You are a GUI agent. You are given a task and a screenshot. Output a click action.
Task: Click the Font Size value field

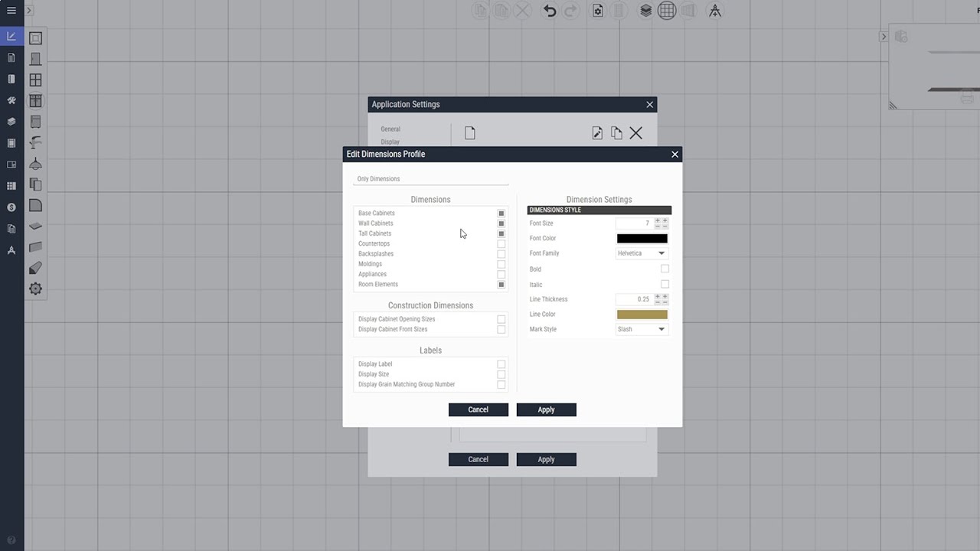pos(634,223)
